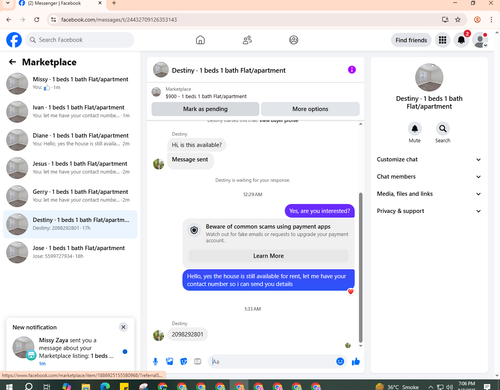The height and width of the screenshot is (390, 500).
Task: Click the address bar URL
Action: [119, 20]
